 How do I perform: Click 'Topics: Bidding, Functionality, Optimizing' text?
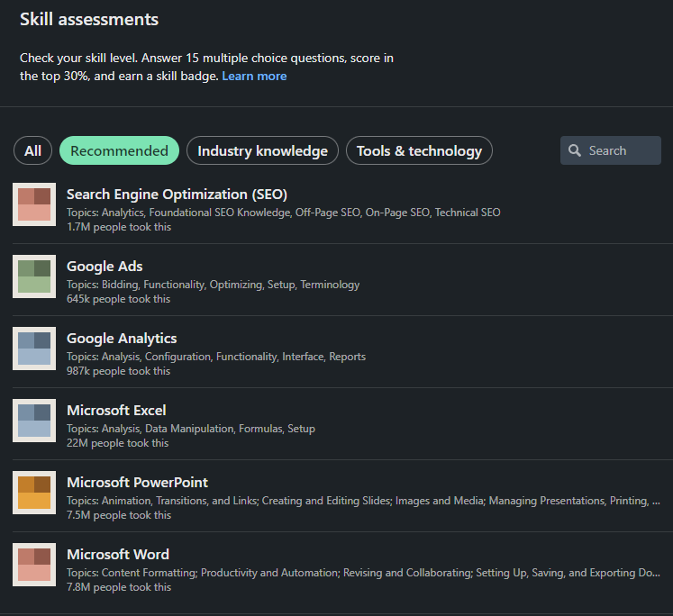click(x=213, y=285)
